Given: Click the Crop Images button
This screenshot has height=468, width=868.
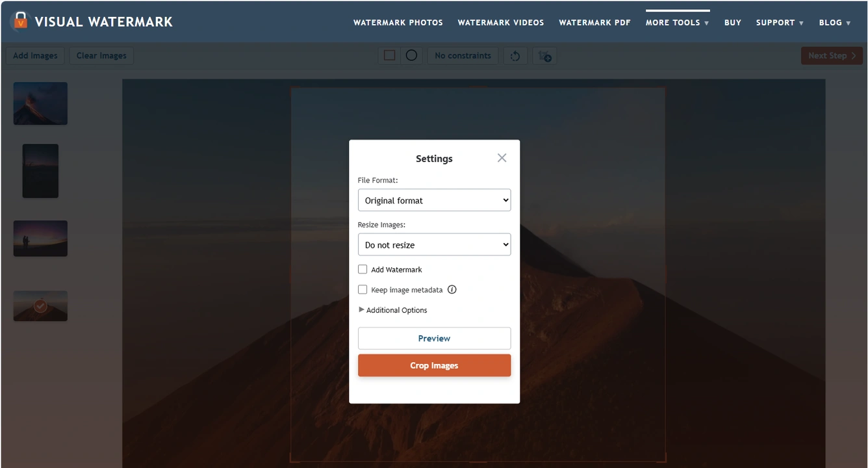Looking at the screenshot, I should click(x=434, y=365).
